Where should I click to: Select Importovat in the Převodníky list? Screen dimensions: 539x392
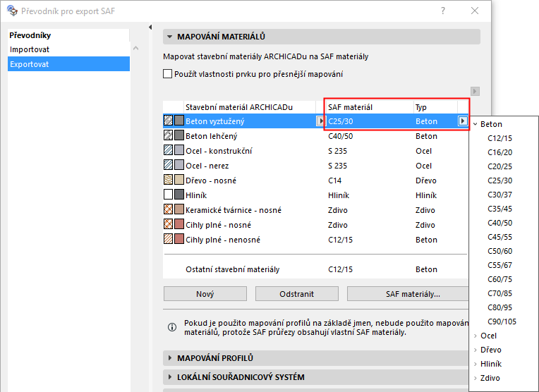[68, 49]
